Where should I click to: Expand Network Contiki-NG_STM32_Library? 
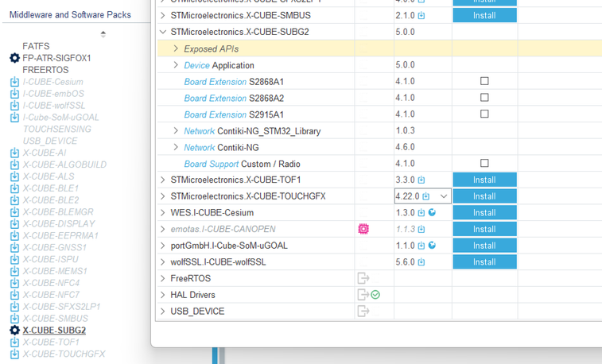coord(176,131)
